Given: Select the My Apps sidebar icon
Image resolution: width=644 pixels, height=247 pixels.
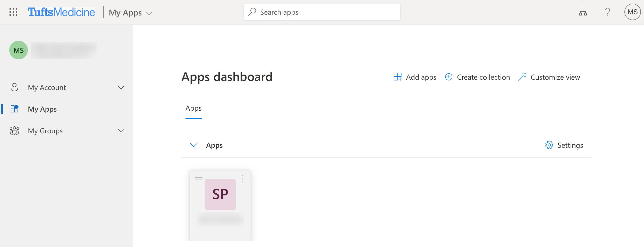Looking at the screenshot, I should pos(15,109).
